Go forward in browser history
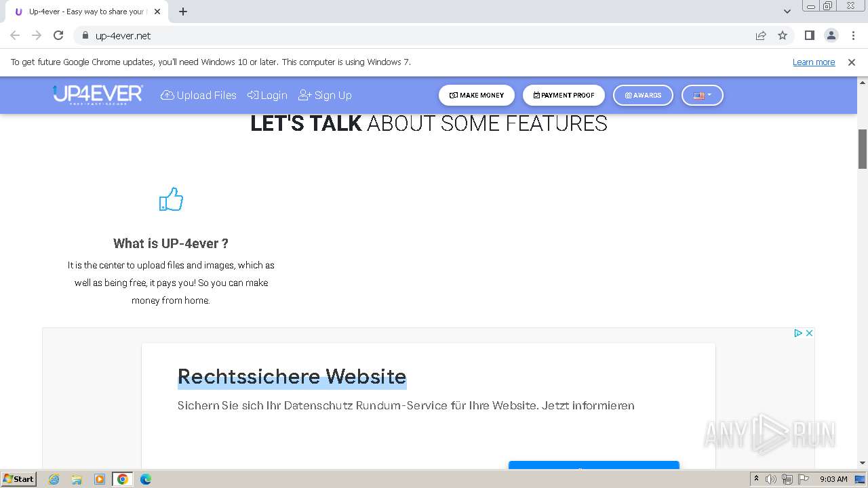The height and width of the screenshot is (488, 868). 37,35
